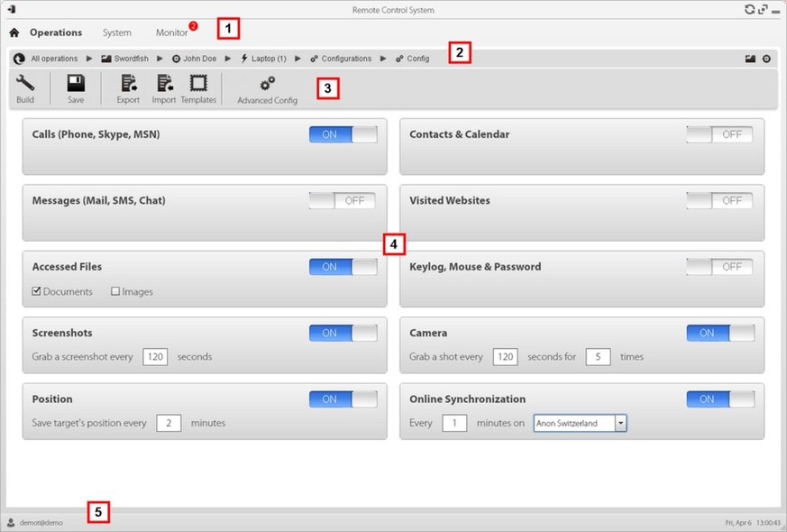This screenshot has height=532, width=787.
Task: Save the configuration with floppy icon
Action: coord(76,85)
